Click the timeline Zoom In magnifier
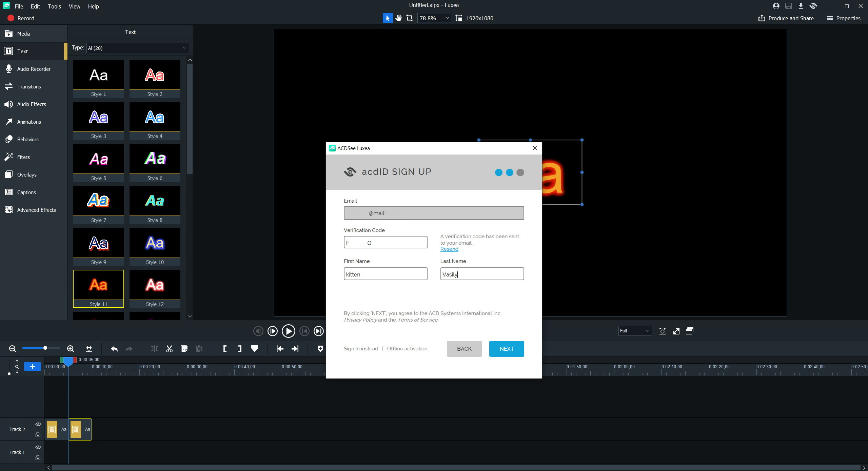Viewport: 868px width, 471px height. (x=71, y=349)
